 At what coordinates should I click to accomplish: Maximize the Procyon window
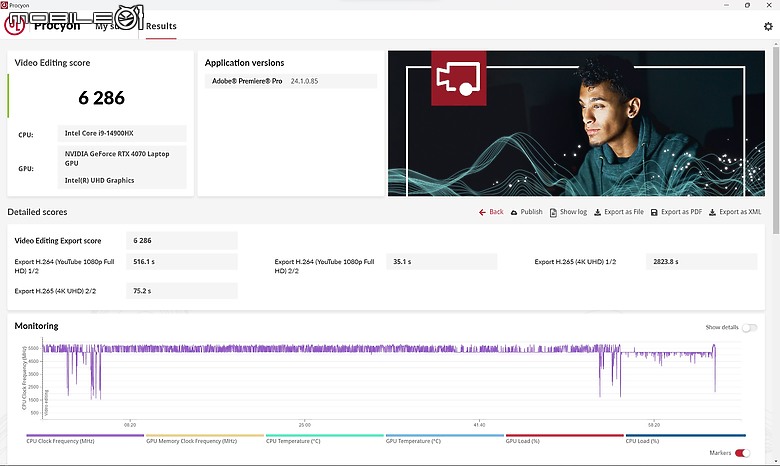coord(747,5)
